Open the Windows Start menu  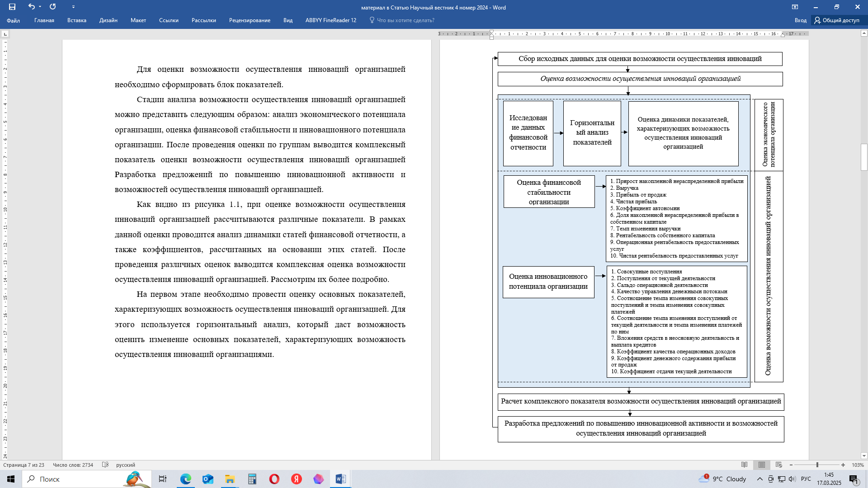tap(11, 479)
